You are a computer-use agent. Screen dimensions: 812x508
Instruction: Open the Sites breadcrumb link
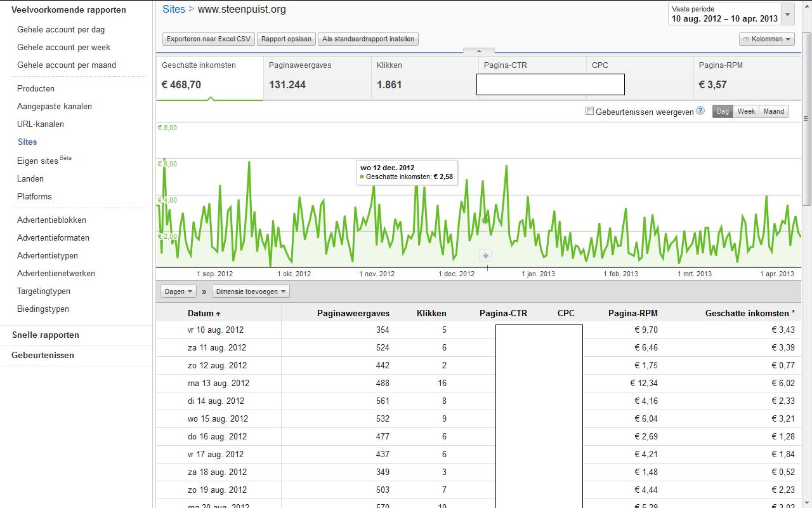pos(174,9)
